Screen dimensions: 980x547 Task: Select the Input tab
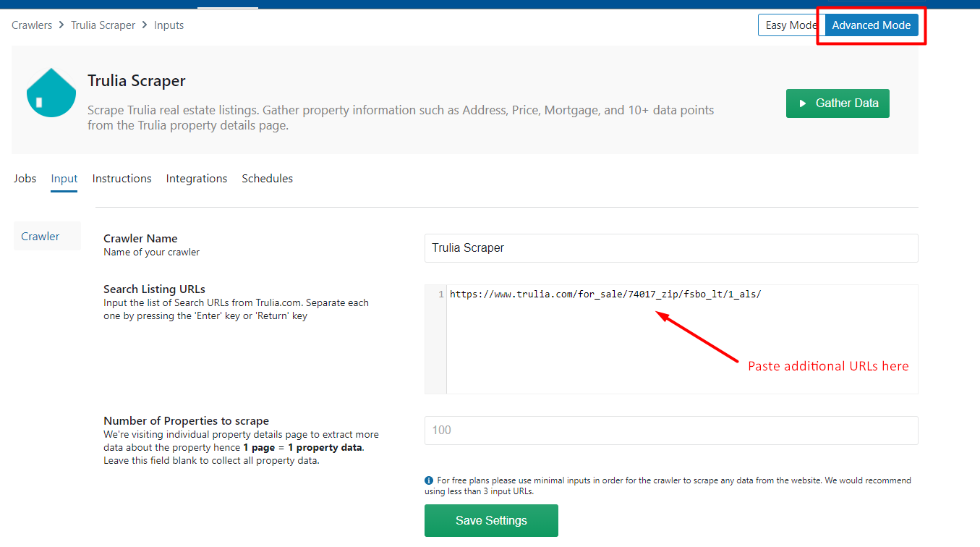(64, 179)
